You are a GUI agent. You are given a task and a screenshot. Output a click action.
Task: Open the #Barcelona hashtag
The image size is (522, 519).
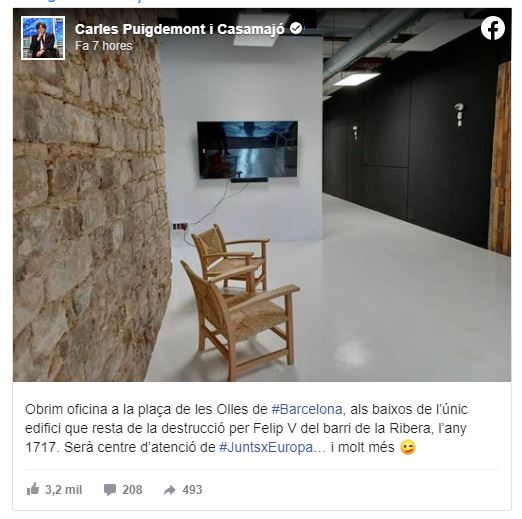click(307, 409)
